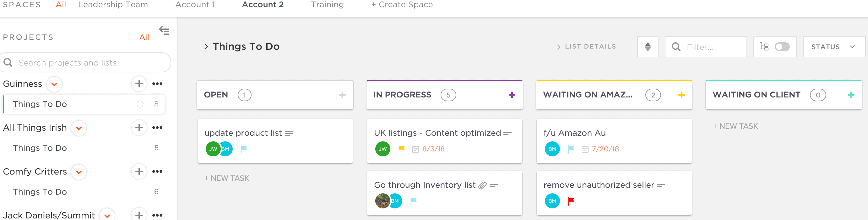Expand the Comfy Critters project dropdown arrow
This screenshot has width=868, height=220.
tap(79, 172)
